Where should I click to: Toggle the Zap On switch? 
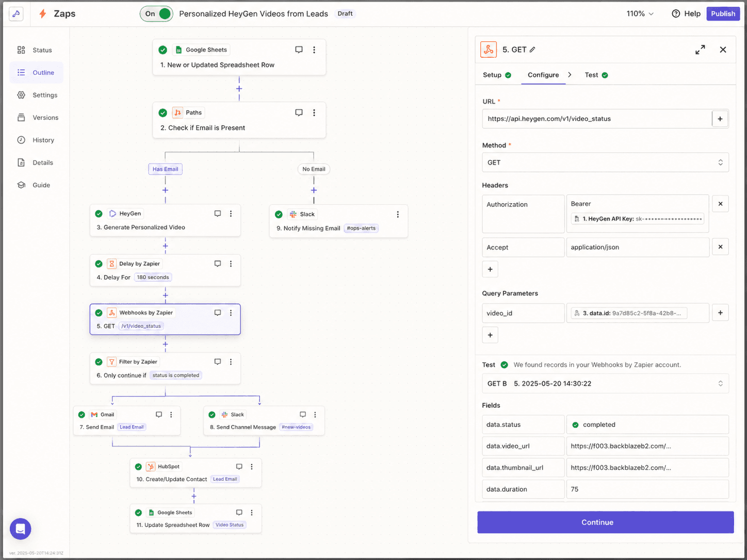click(x=156, y=14)
